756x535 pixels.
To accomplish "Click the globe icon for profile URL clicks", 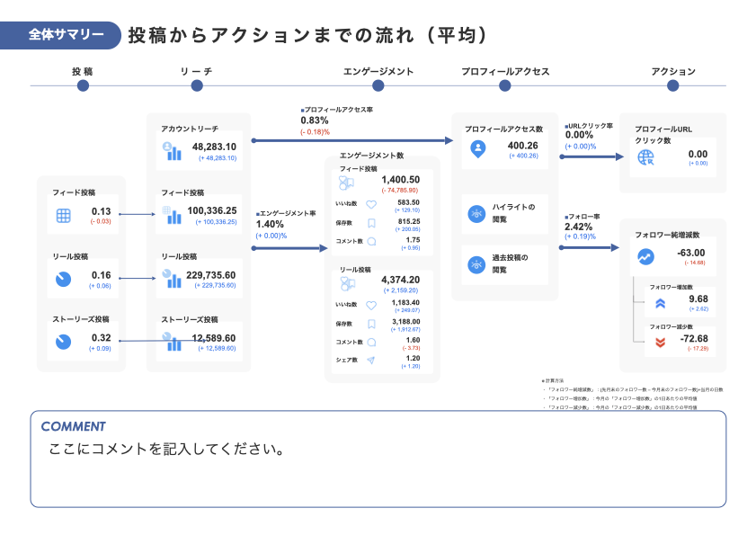I will 645,157.
